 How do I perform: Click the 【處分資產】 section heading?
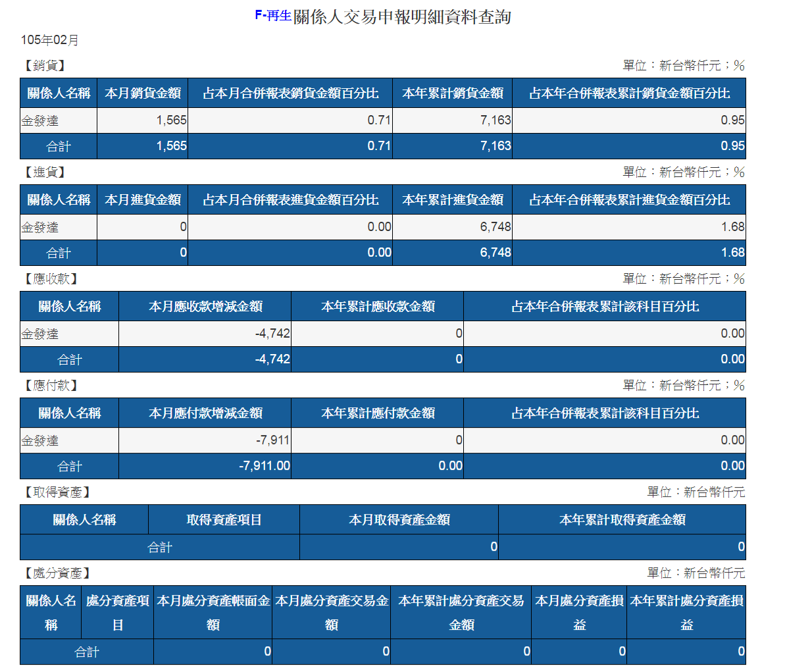pyautogui.click(x=57, y=573)
